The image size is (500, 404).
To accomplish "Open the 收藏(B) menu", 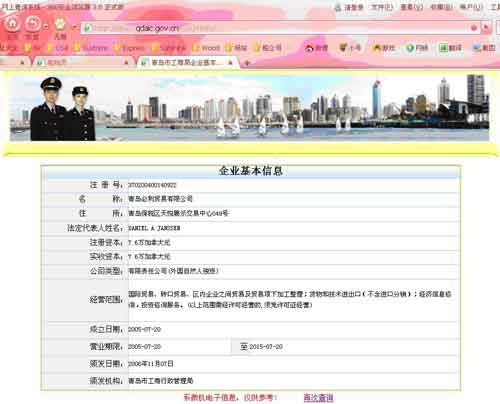I will pos(441,7).
